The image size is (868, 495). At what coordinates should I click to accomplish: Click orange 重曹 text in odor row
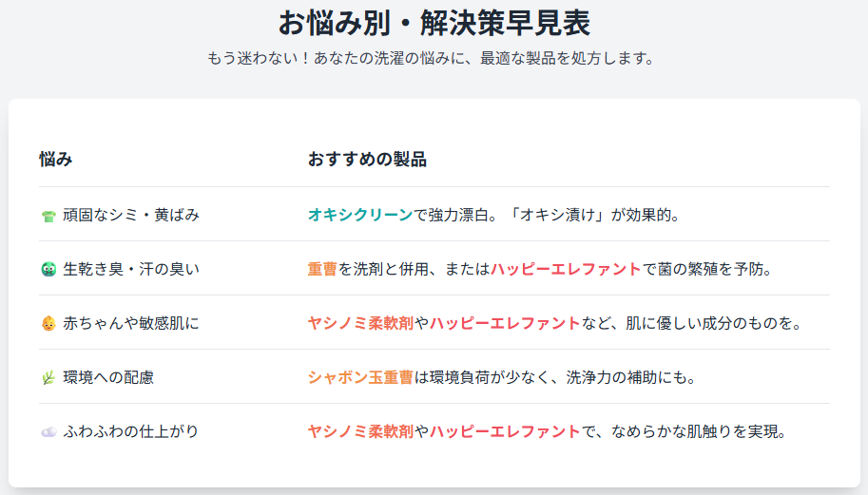tap(322, 269)
